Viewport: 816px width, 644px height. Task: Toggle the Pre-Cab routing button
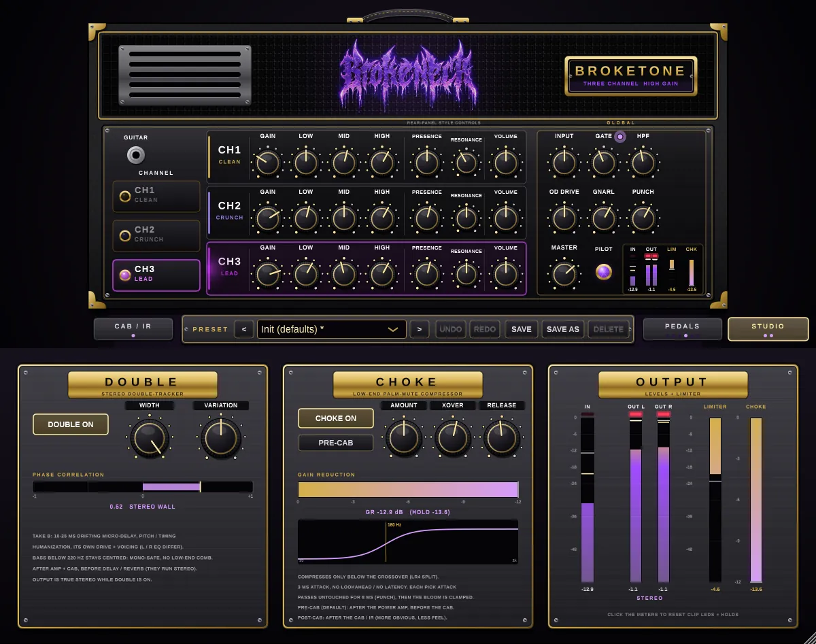[336, 443]
